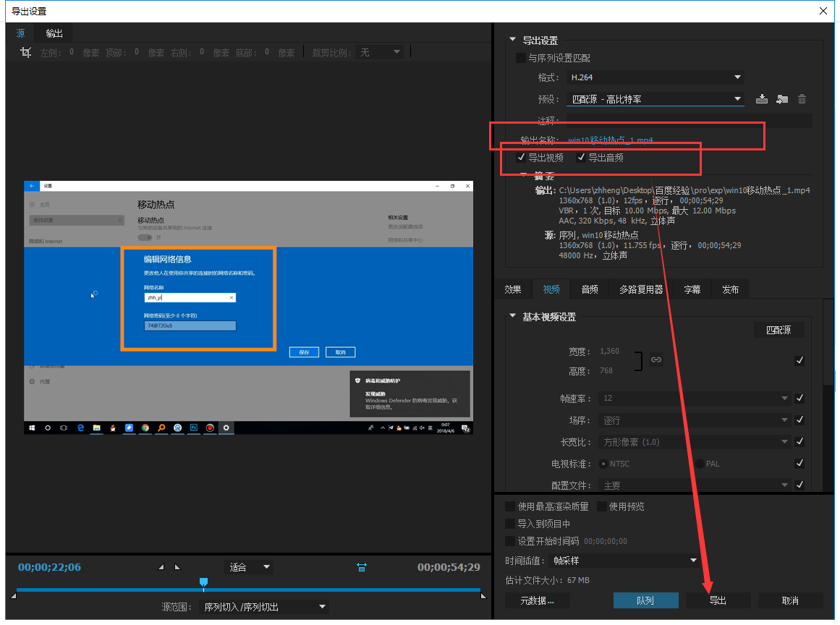840x625 pixels.
Task: Open the 音频 tab
Action: (x=590, y=289)
